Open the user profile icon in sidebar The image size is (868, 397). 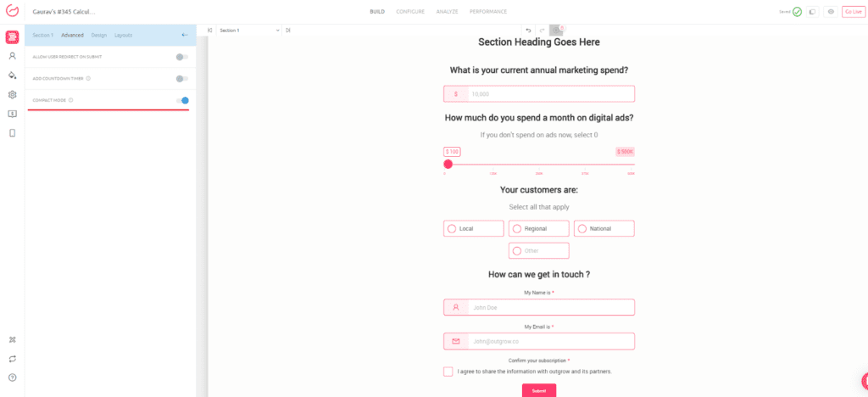pos(13,56)
